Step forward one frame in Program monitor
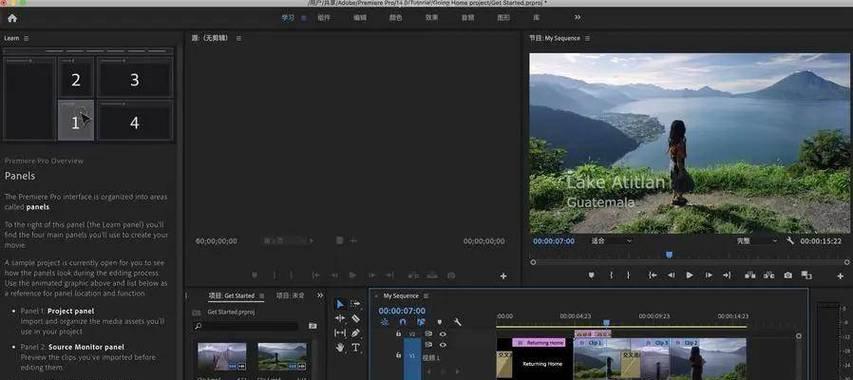Viewport: 853px width, 380px height. [x=708, y=276]
